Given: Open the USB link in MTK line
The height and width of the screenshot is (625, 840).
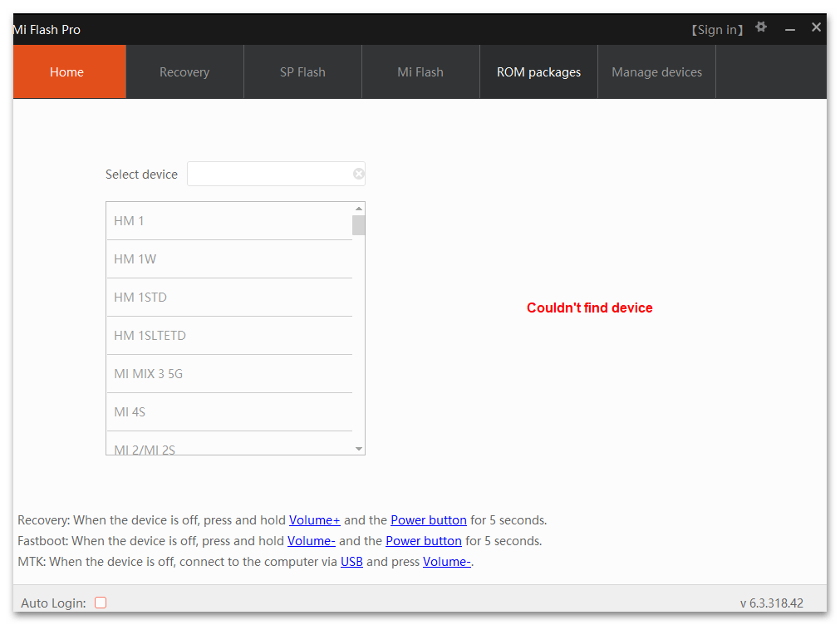Looking at the screenshot, I should click(x=352, y=562).
